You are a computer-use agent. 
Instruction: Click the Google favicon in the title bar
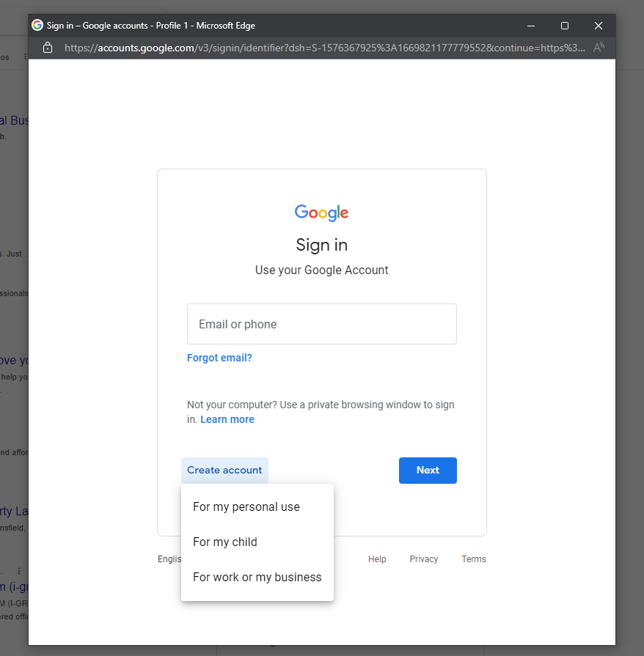pos(36,25)
